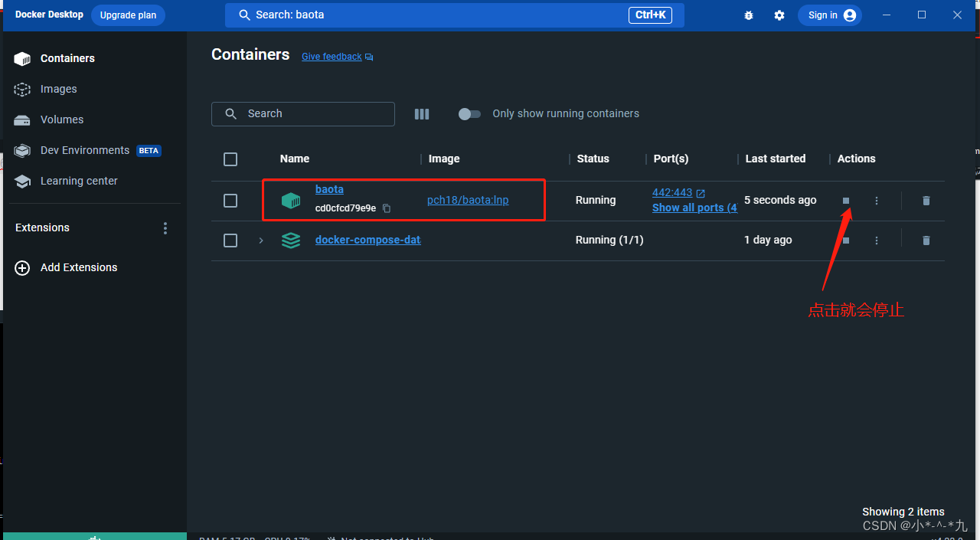Open the troubleshoot bug icon
The image size is (980, 540).
pos(749,15)
